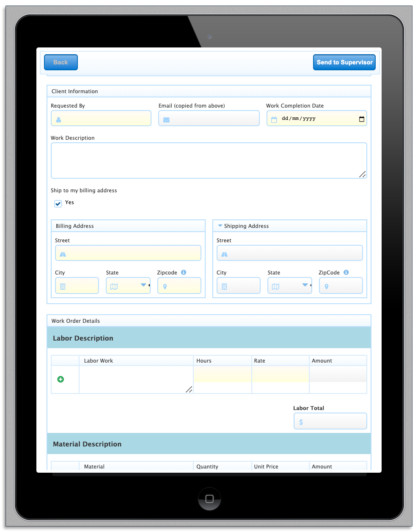Click the Shipping ZipCode info icon
The width and height of the screenshot is (418, 532).
click(346, 272)
